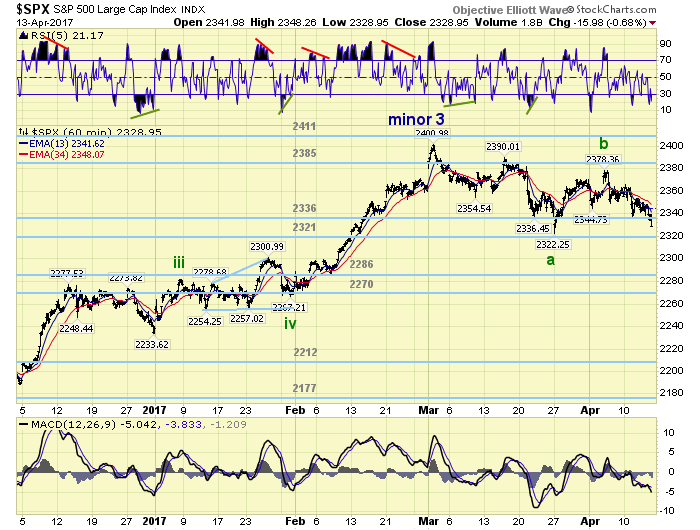Click the gray 2411 pivot level label

click(304, 126)
